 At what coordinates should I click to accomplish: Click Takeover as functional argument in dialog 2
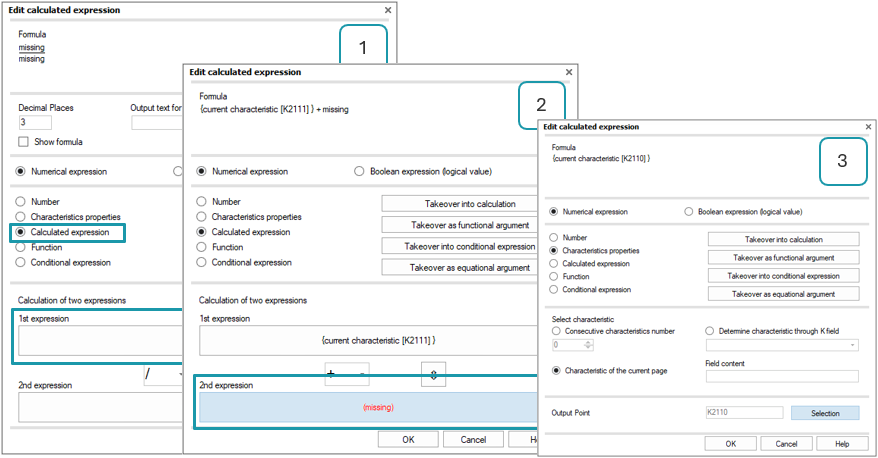(x=459, y=225)
